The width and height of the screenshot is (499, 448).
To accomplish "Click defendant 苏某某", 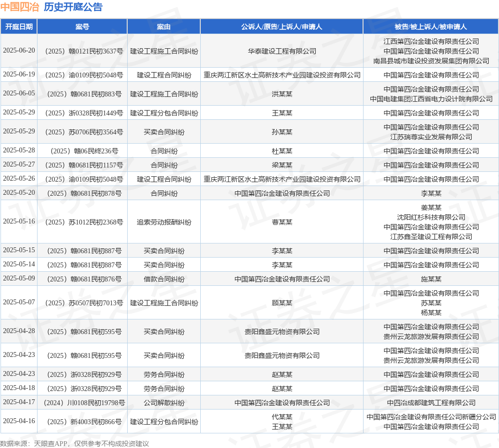I will tap(431, 303).
